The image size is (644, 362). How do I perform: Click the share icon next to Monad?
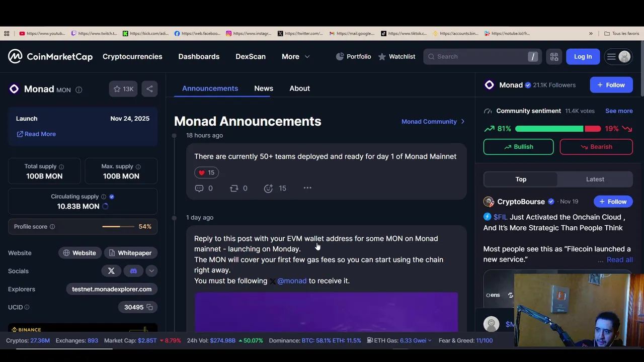point(149,89)
